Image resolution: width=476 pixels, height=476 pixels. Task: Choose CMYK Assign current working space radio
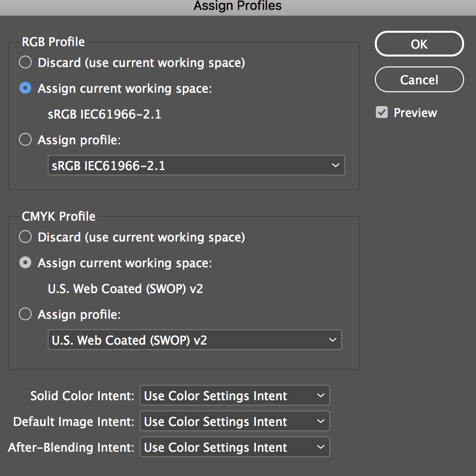tap(25, 263)
